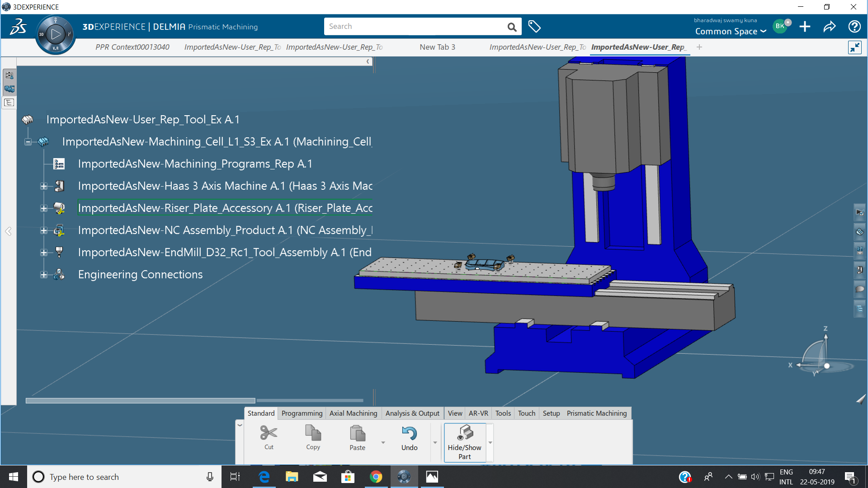The height and width of the screenshot is (488, 868).
Task: Open the New Tab 3 tab
Action: click(x=437, y=47)
